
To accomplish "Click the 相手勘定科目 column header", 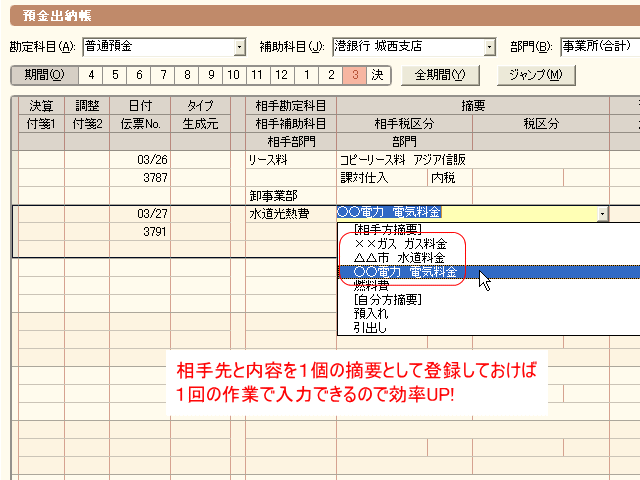I will click(291, 106).
